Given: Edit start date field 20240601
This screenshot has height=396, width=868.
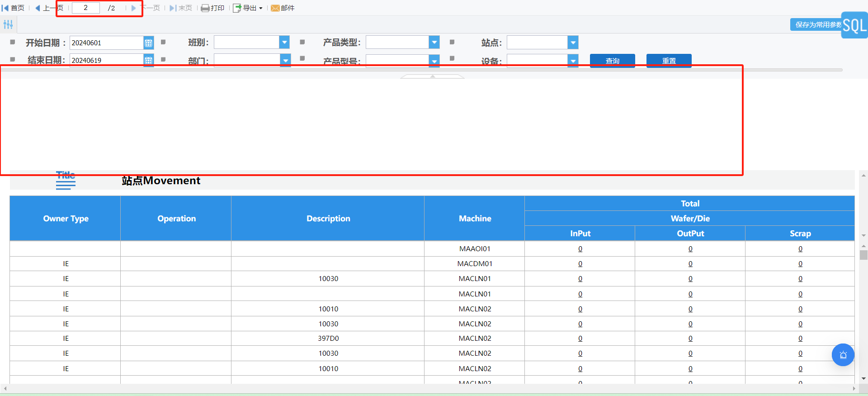Looking at the screenshot, I should click(x=107, y=43).
